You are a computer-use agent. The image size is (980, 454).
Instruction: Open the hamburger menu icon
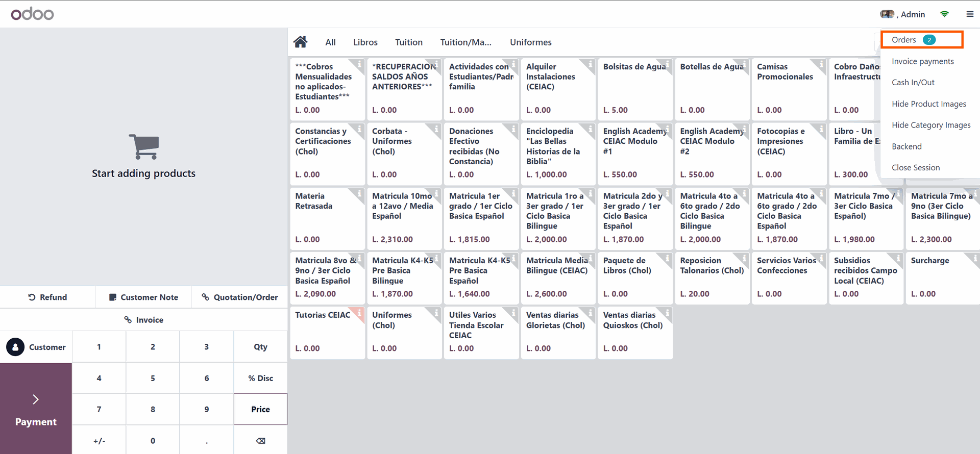click(970, 14)
